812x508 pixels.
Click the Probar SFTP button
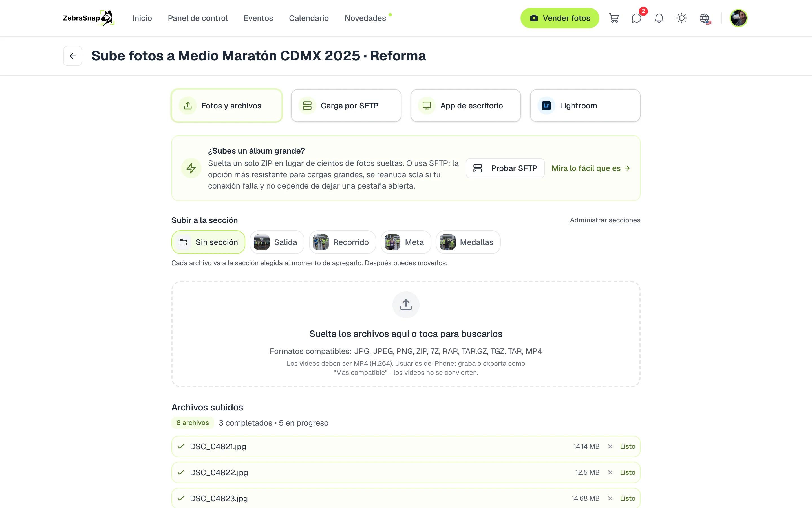(x=505, y=168)
